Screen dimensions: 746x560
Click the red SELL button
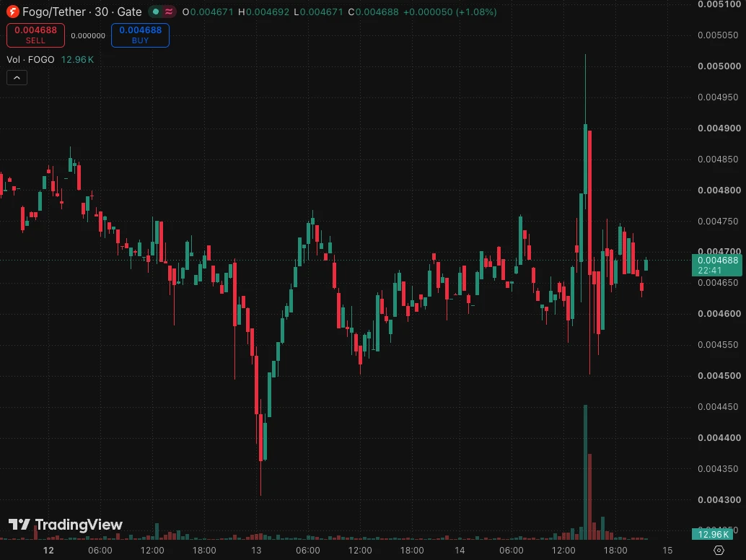point(35,35)
